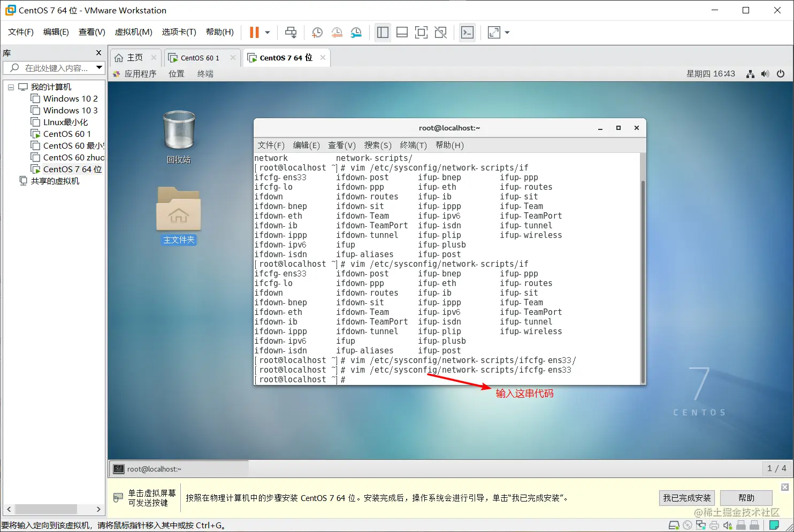
Task: Click the library horizontal scrollbar
Action: click(x=45, y=509)
